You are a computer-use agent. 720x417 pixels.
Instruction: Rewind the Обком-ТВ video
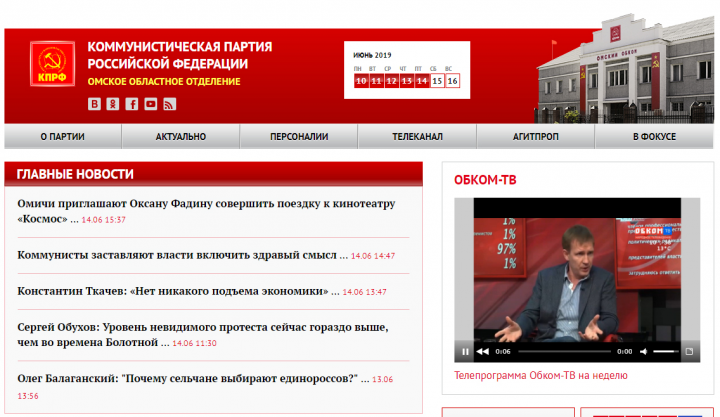click(x=483, y=352)
